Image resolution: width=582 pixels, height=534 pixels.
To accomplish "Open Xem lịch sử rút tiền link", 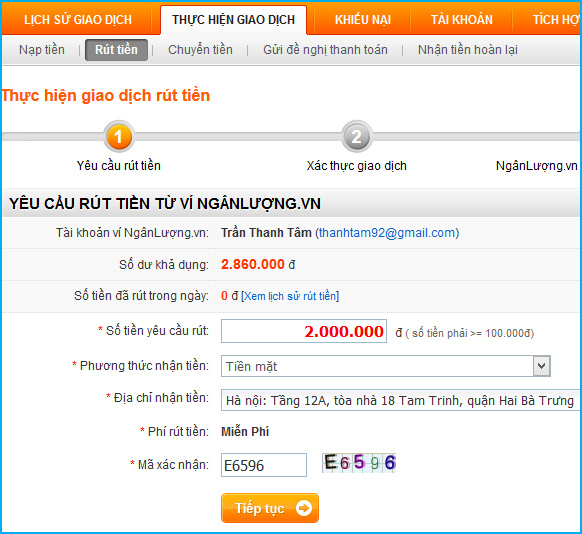I will (x=290, y=296).
